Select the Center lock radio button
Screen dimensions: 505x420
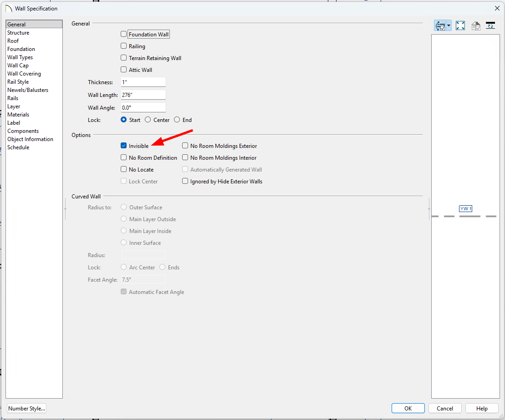pos(148,120)
